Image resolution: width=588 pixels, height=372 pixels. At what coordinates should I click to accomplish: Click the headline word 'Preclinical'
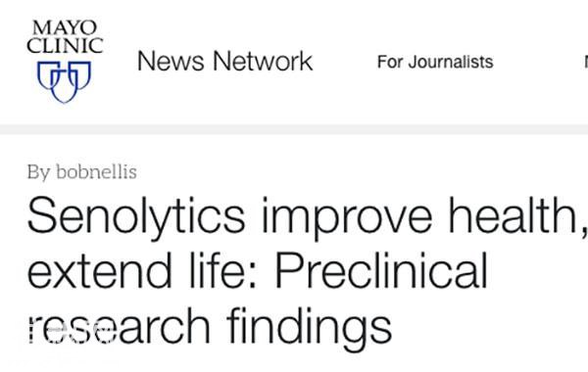coord(382,270)
